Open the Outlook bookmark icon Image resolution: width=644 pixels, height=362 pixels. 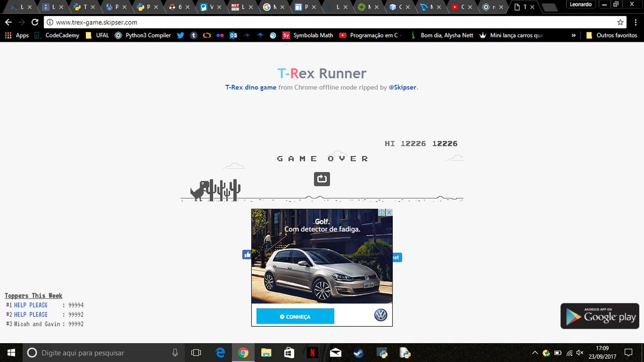point(233,35)
